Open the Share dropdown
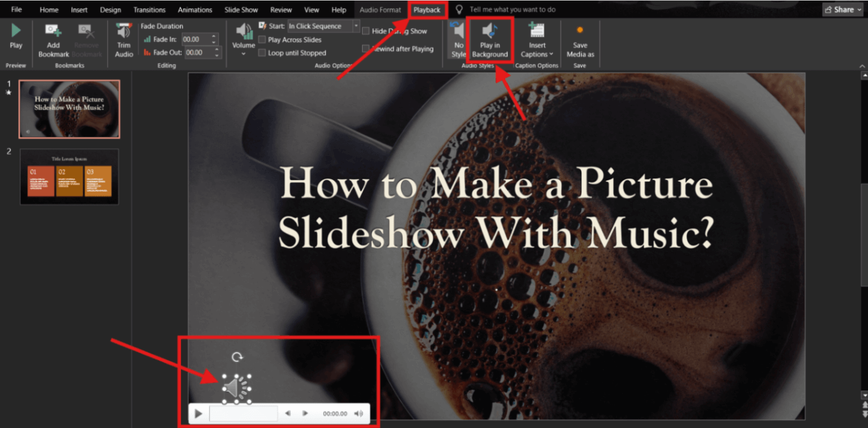The height and width of the screenshot is (428, 868). pyautogui.click(x=843, y=9)
